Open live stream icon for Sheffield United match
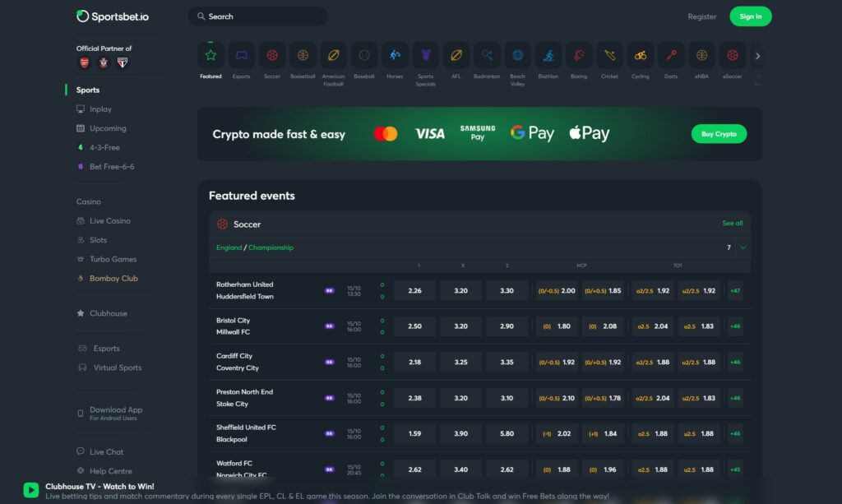The width and height of the screenshot is (842, 504). pos(330,433)
